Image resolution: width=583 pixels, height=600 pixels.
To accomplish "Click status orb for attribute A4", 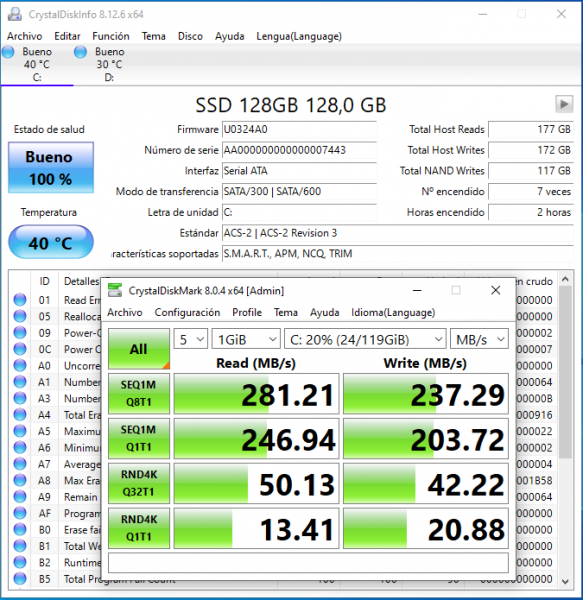I will 20,415.
